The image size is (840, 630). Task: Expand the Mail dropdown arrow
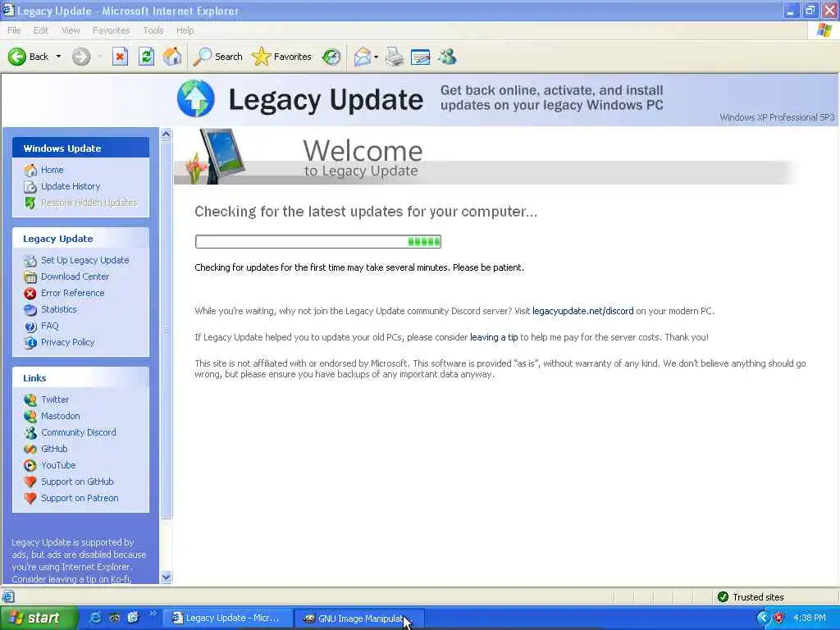click(376, 57)
